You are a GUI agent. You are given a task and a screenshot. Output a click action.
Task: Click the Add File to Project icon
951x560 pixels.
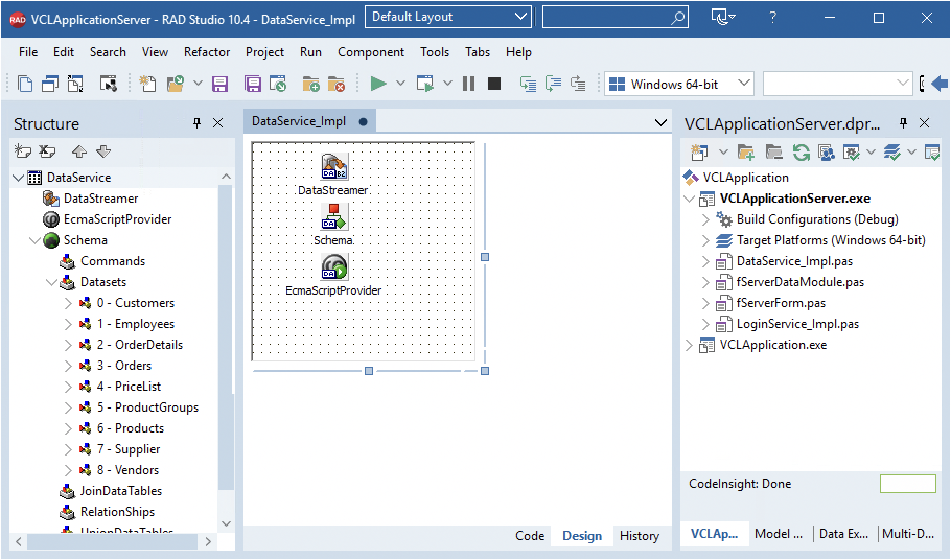tap(310, 84)
